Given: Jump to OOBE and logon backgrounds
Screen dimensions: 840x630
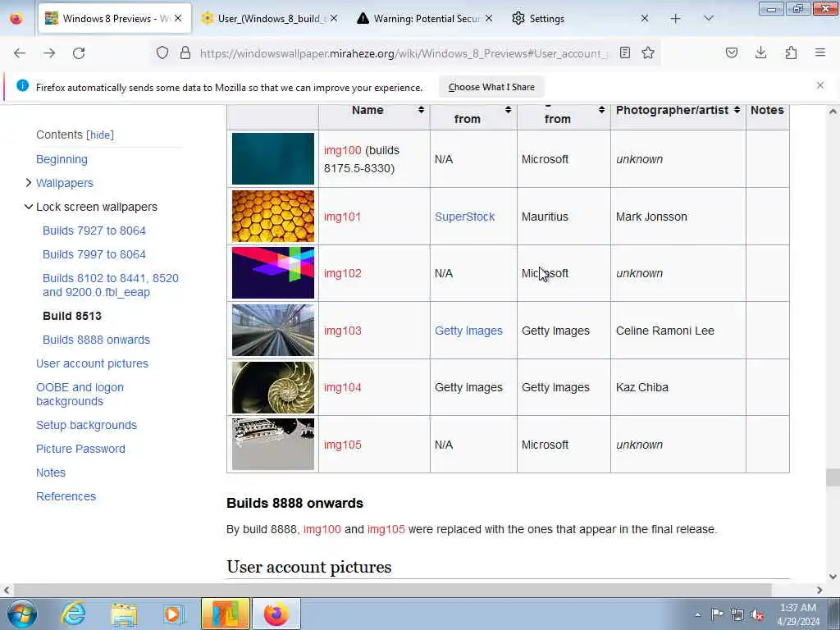Looking at the screenshot, I should click(80, 394).
